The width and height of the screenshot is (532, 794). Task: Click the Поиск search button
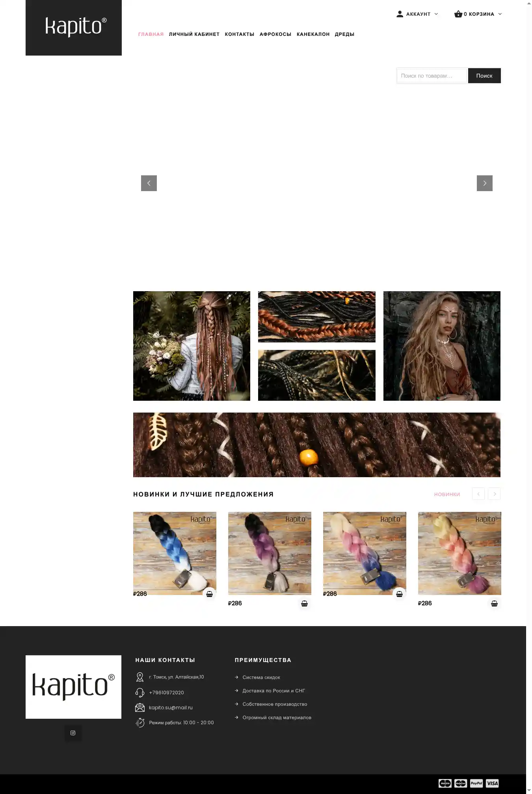pyautogui.click(x=484, y=76)
